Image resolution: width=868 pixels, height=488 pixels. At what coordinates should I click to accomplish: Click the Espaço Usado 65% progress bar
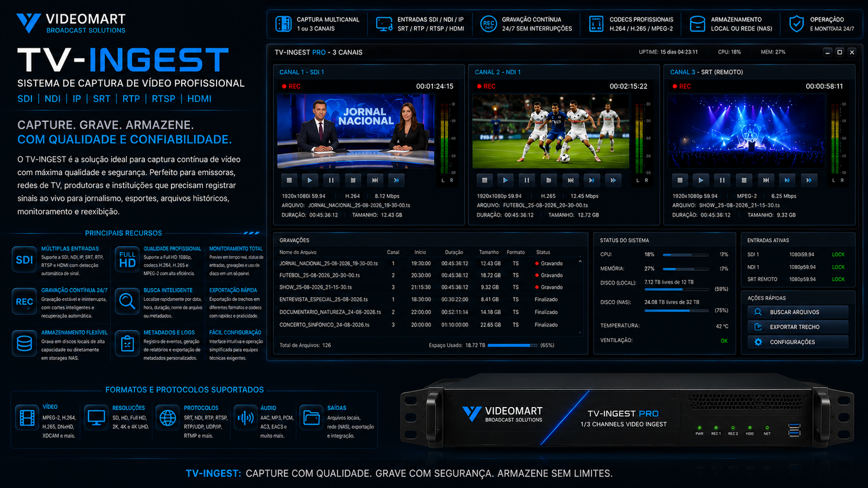point(513,345)
